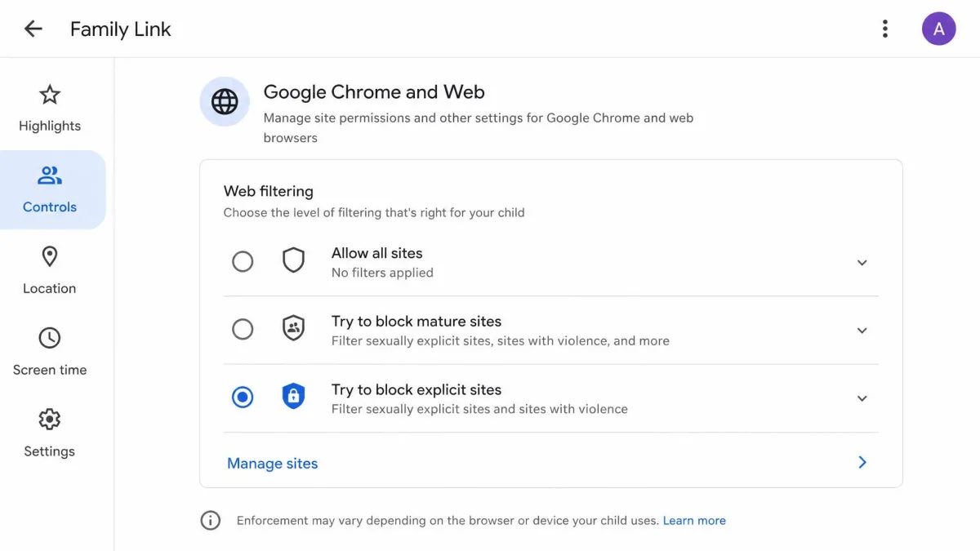This screenshot has width=980, height=551.
Task: Click 'Choose the level of filtering' description
Action: 374,212
